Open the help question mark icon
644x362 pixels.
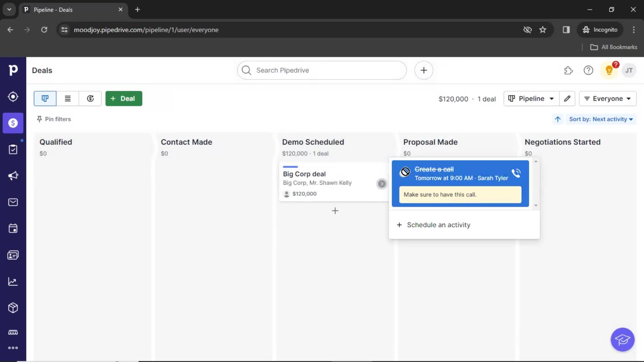[588, 70]
